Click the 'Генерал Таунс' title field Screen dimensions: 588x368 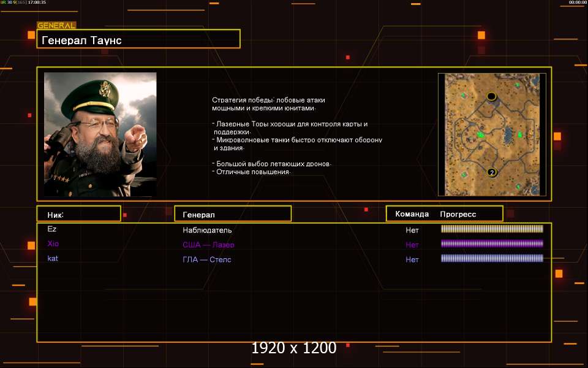point(138,39)
